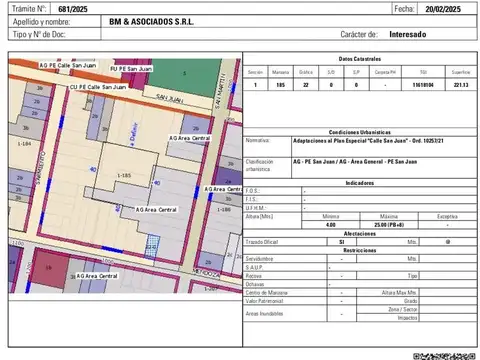Viewport: 480px width, 360px height.
Task: Select the Gráfico value 22
Action: [306, 85]
